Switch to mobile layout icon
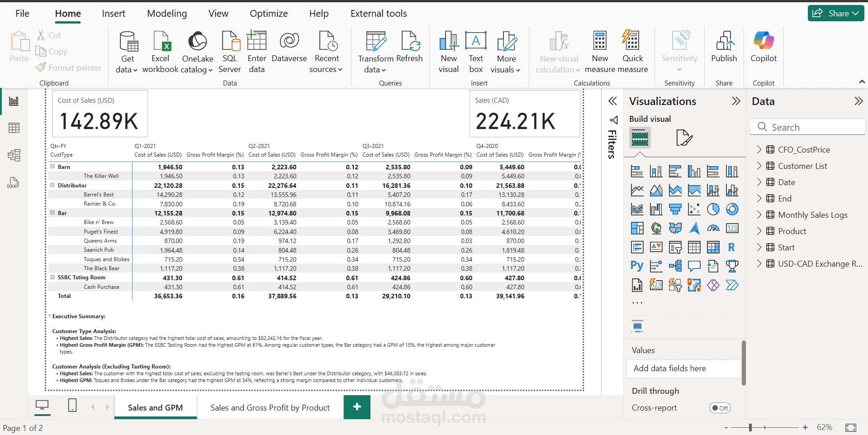The width and height of the screenshot is (868, 435). coord(72,405)
